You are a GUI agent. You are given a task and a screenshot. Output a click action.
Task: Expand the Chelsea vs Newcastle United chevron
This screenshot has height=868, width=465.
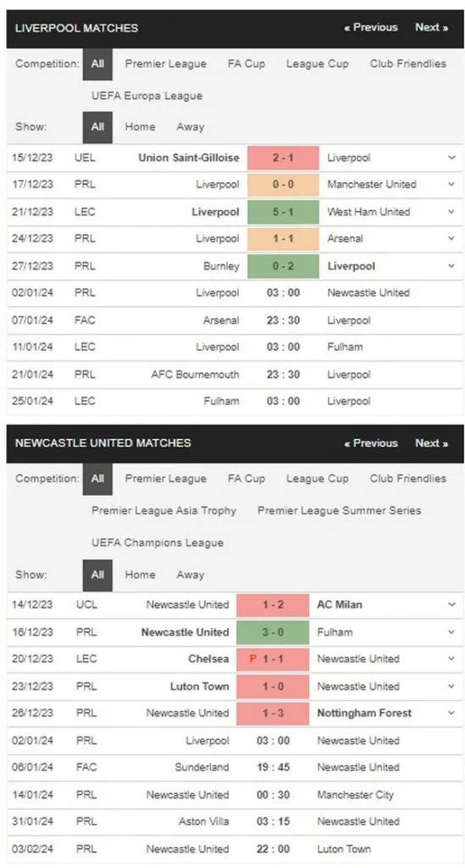(451, 659)
